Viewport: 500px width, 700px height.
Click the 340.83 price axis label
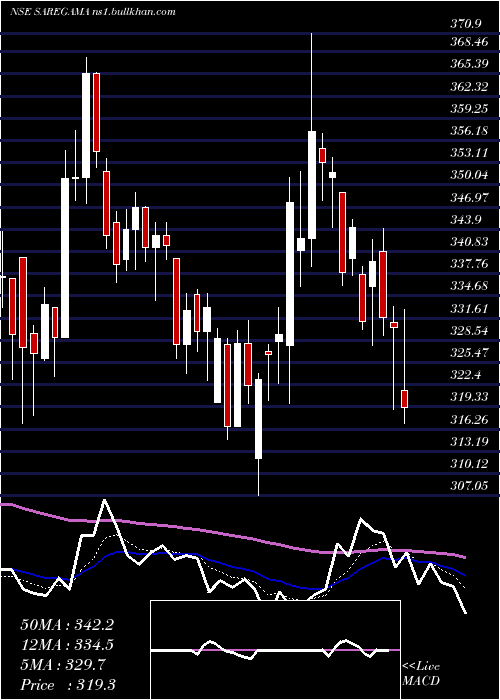(470, 242)
